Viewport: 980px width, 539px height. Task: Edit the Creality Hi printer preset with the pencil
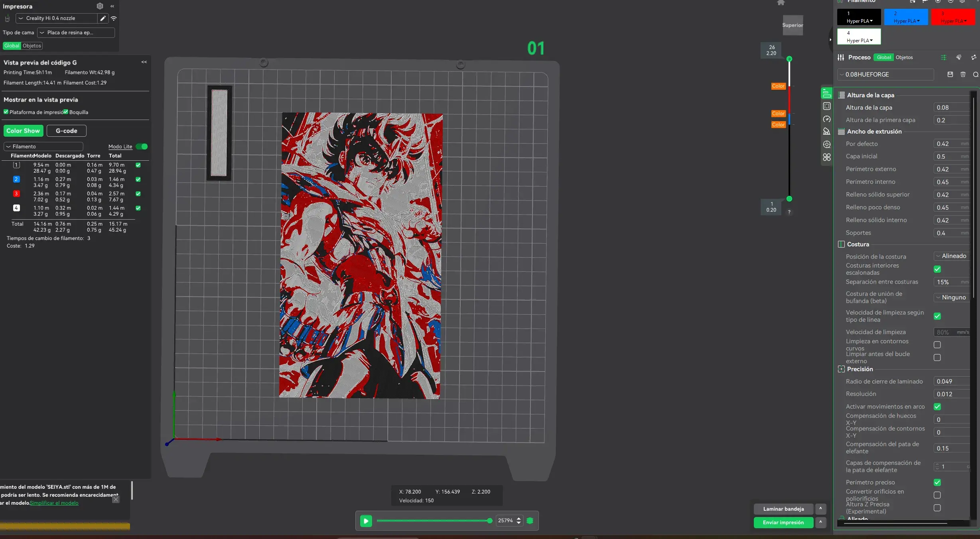pos(103,18)
